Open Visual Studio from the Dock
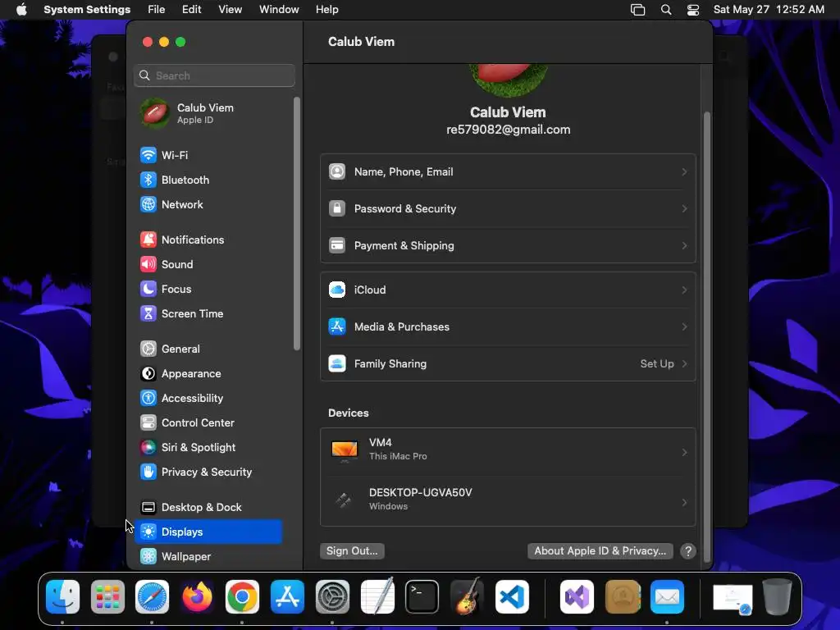The width and height of the screenshot is (840, 630). coord(577,597)
